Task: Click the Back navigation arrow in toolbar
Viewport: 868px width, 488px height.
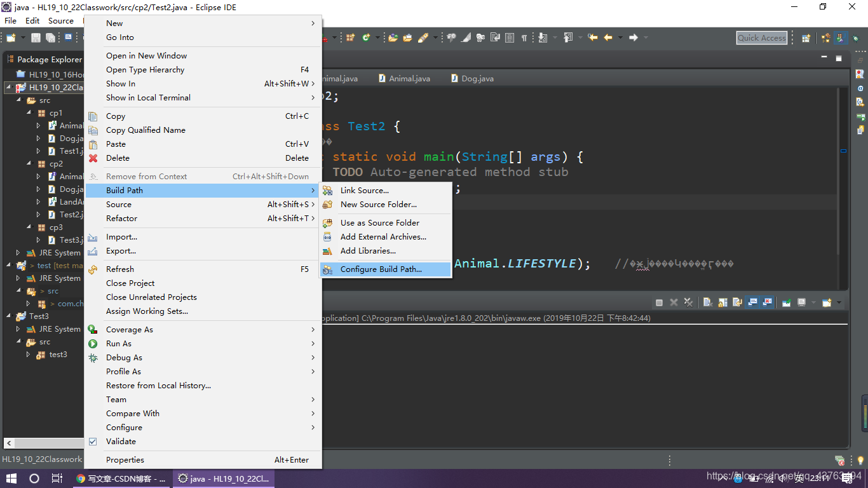Action: tap(607, 38)
